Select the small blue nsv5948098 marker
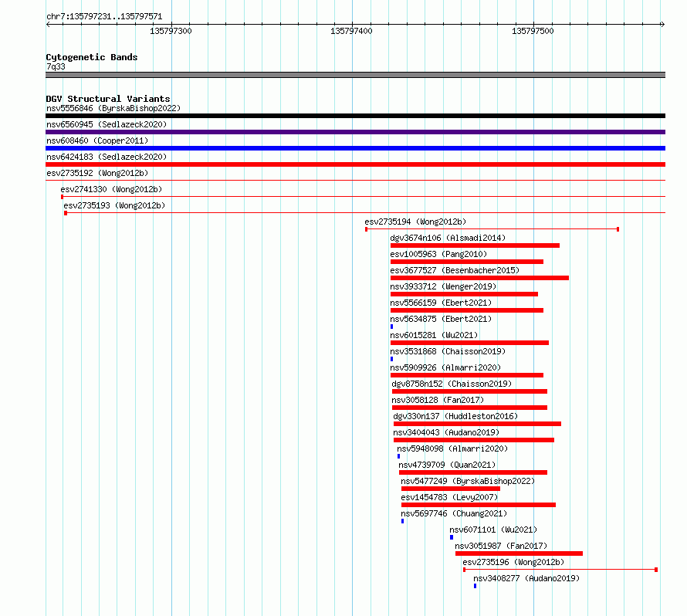Image resolution: width=687 pixels, height=616 pixels. tap(399, 456)
